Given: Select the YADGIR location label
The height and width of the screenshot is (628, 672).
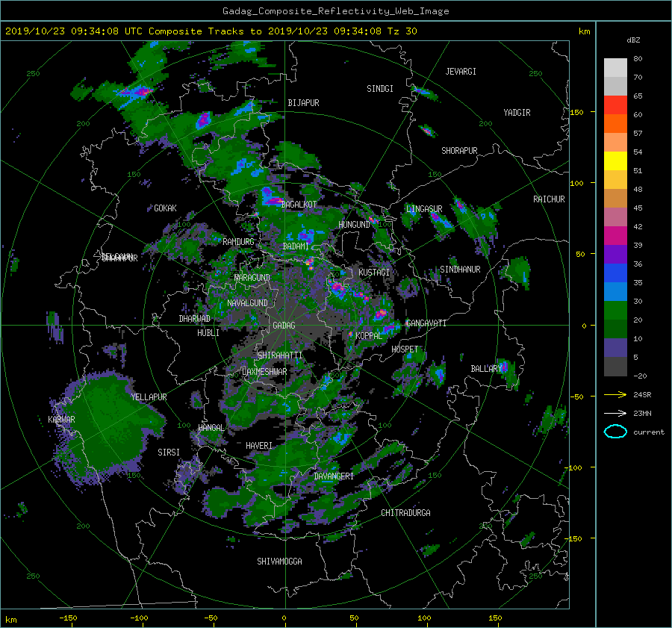Looking at the screenshot, I should [x=517, y=113].
